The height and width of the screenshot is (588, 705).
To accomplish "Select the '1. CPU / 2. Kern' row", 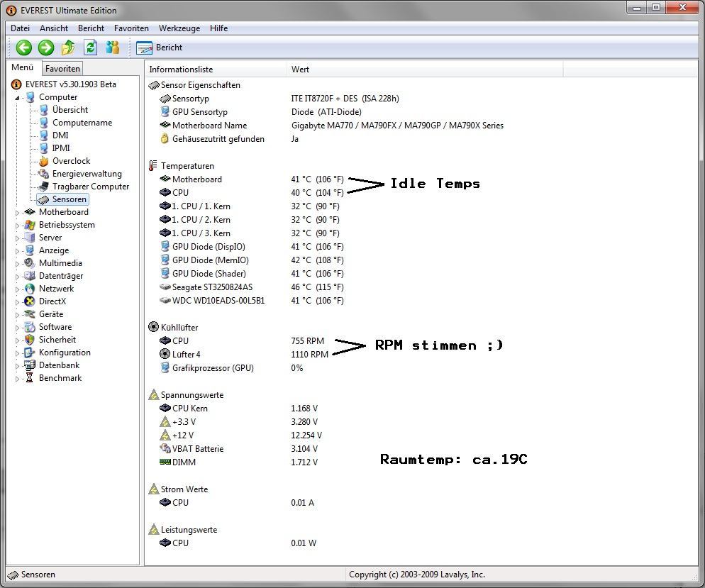I will coord(250,220).
